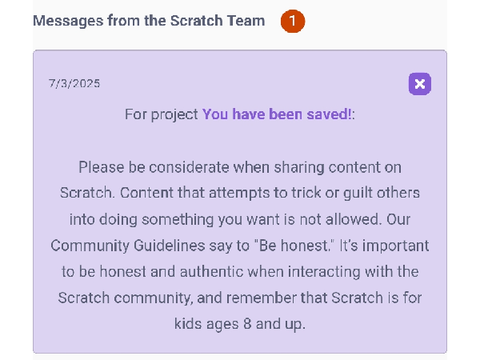Click the orange unread count badge
480x360 pixels.
click(292, 21)
